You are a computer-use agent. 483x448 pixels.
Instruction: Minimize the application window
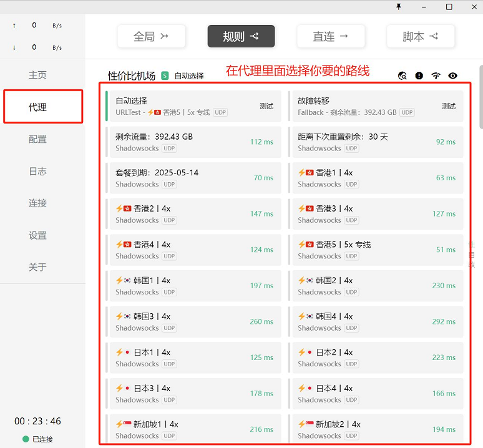(x=424, y=7)
